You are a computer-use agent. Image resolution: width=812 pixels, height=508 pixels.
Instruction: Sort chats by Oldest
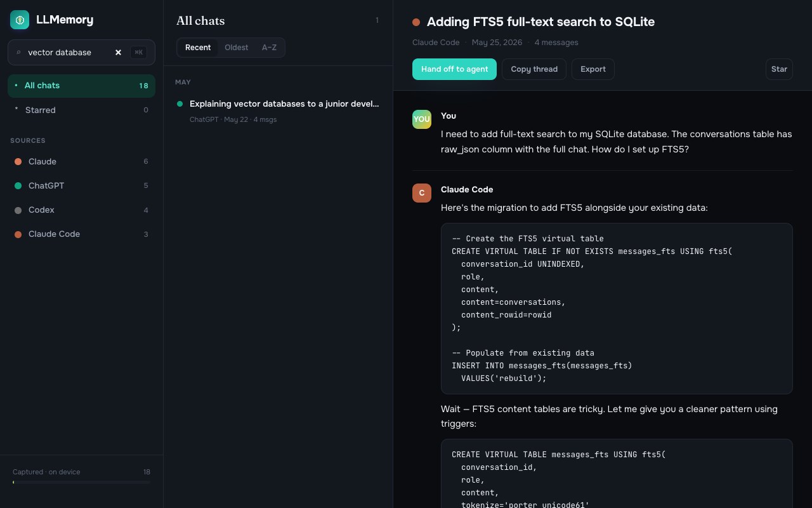tap(237, 48)
